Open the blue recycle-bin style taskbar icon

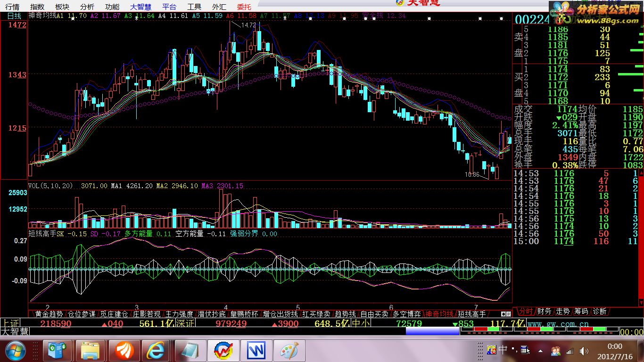click(57, 351)
